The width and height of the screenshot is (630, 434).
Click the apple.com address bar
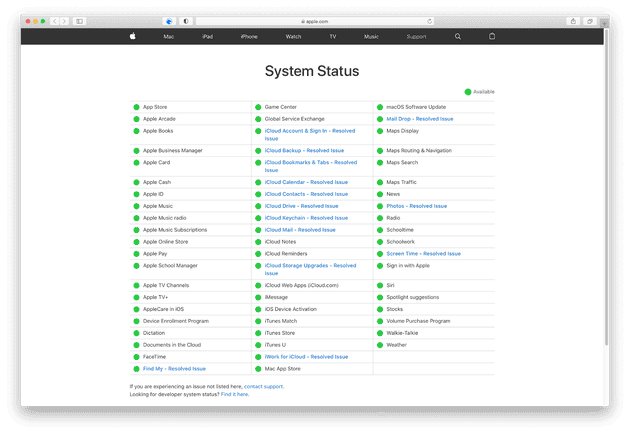(315, 21)
